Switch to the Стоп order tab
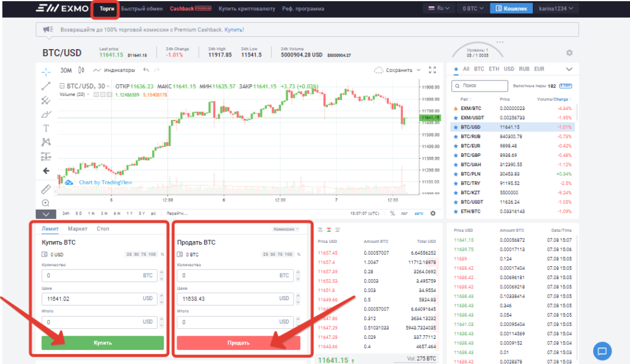The image size is (630, 364). pos(103,229)
